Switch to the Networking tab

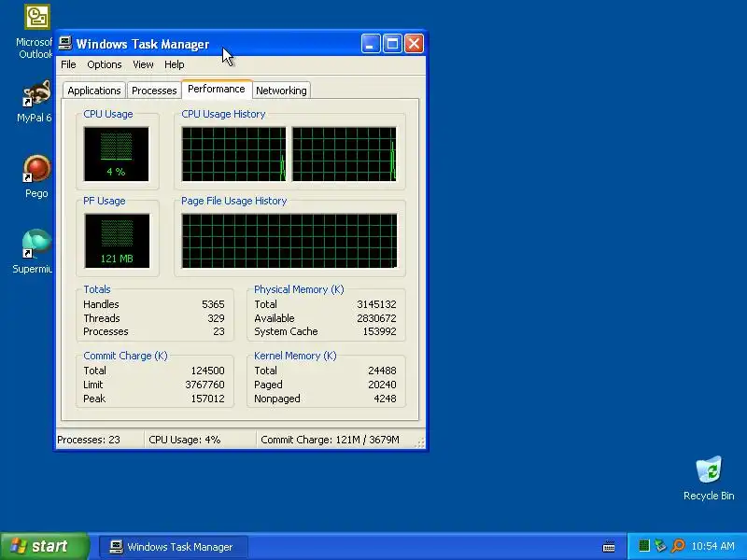[281, 91]
